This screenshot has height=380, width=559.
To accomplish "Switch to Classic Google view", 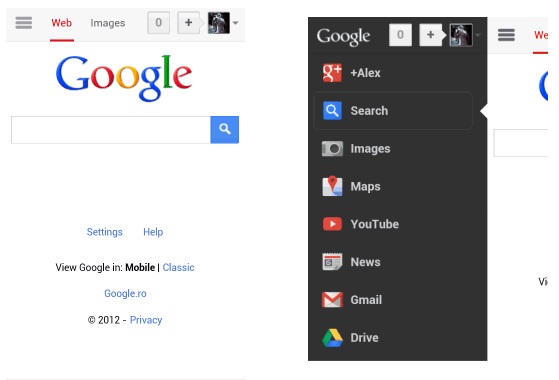I will tap(178, 267).
